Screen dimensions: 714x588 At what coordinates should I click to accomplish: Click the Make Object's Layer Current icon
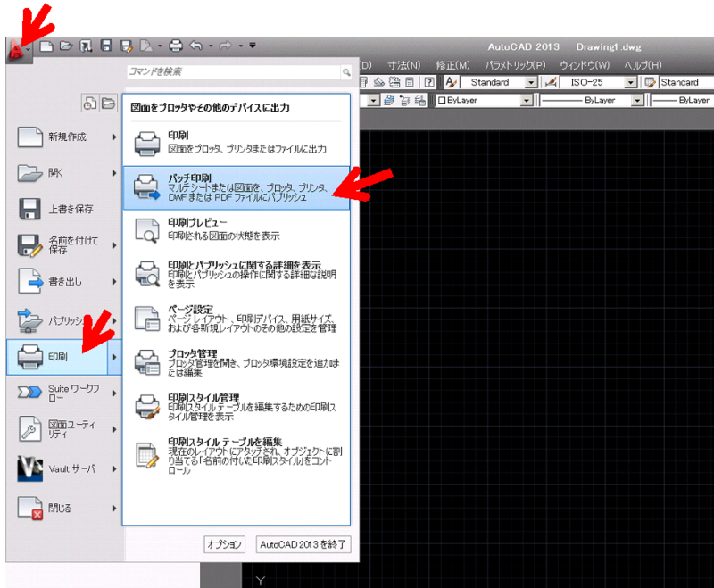389,100
